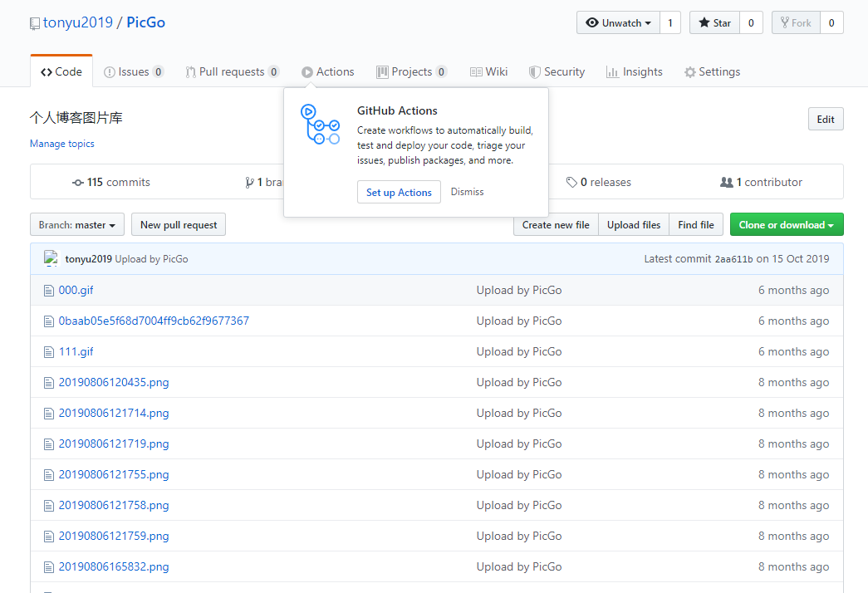This screenshot has width=868, height=593.
Task: Go to the Insights tab
Action: click(635, 72)
